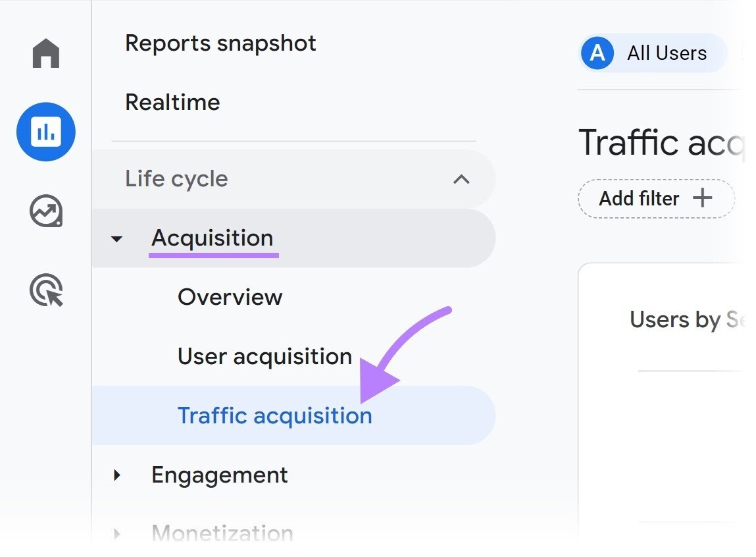Viewport: 756px width, 557px height.
Task: Open the User acquisition report
Action: click(264, 356)
